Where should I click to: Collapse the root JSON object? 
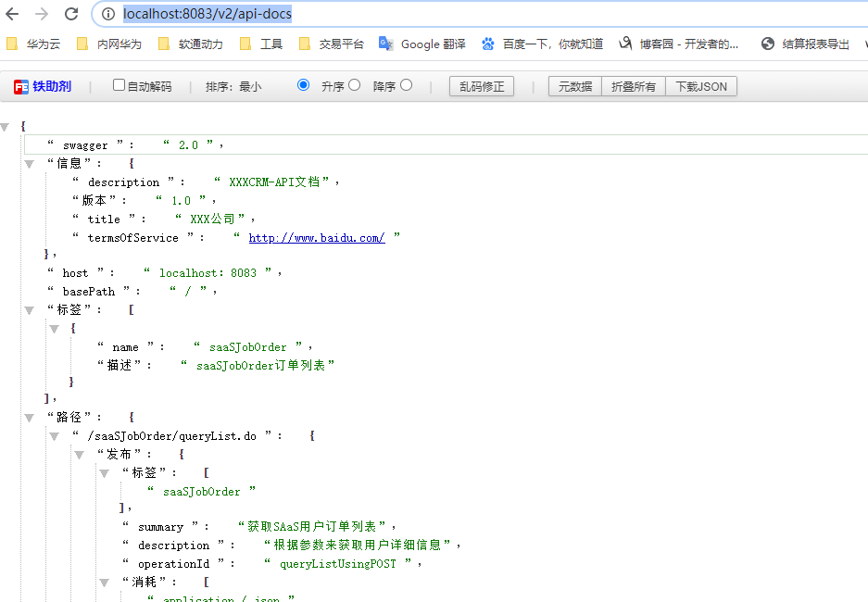6,126
